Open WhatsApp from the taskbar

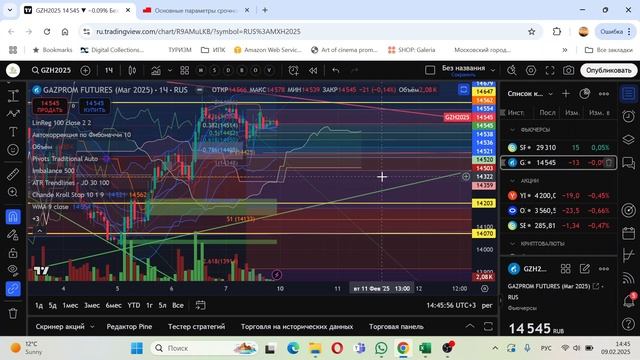[x=381, y=348]
